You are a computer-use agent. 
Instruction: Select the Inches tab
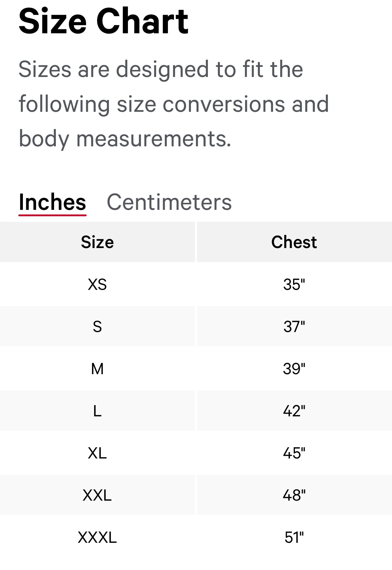53,202
